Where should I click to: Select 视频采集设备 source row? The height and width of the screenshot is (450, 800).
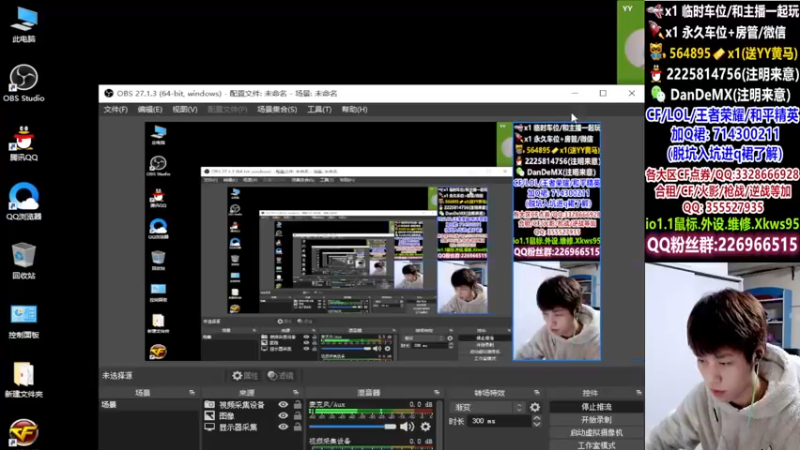(253, 404)
